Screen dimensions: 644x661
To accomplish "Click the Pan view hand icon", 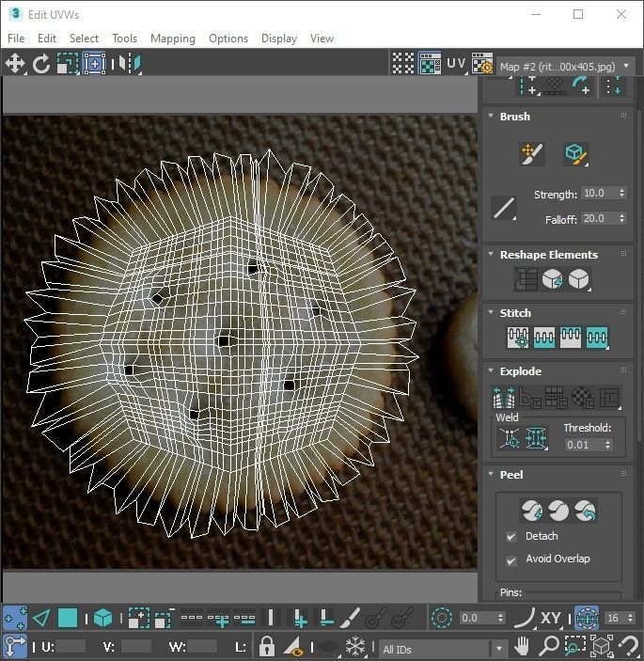I will [522, 647].
